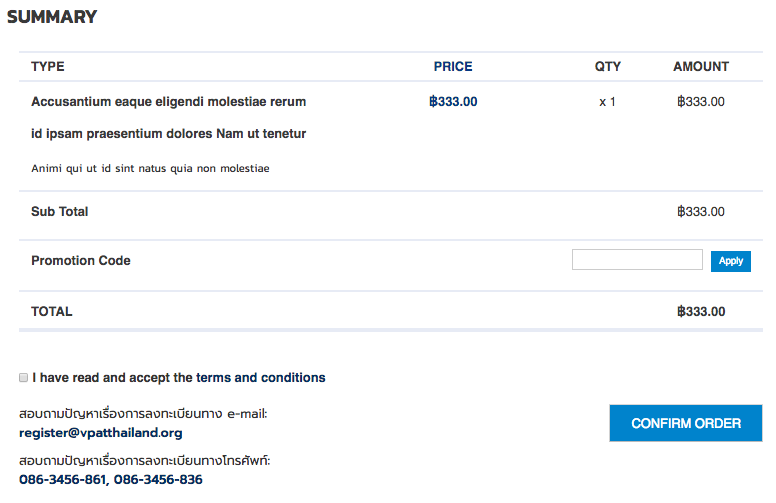The width and height of the screenshot is (776, 503).
Task: Click the AMOUNT column header
Action: pos(701,67)
